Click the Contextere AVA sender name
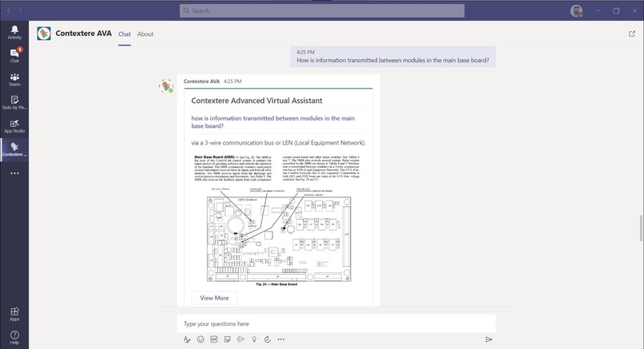The width and height of the screenshot is (644, 349). click(201, 81)
